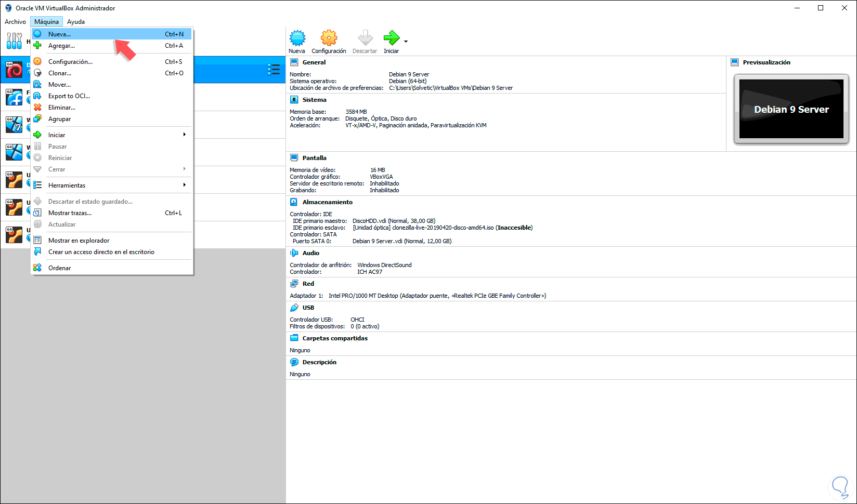
Task: Click the Nueva starburst icon in the toolbar
Action: [x=297, y=38]
